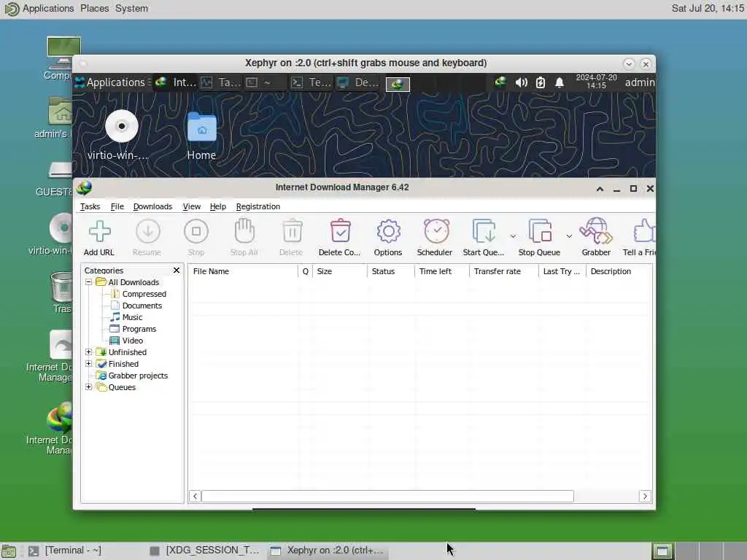Viewport: 747px width, 560px height.
Task: Click the notification bell icon
Action: 560,82
